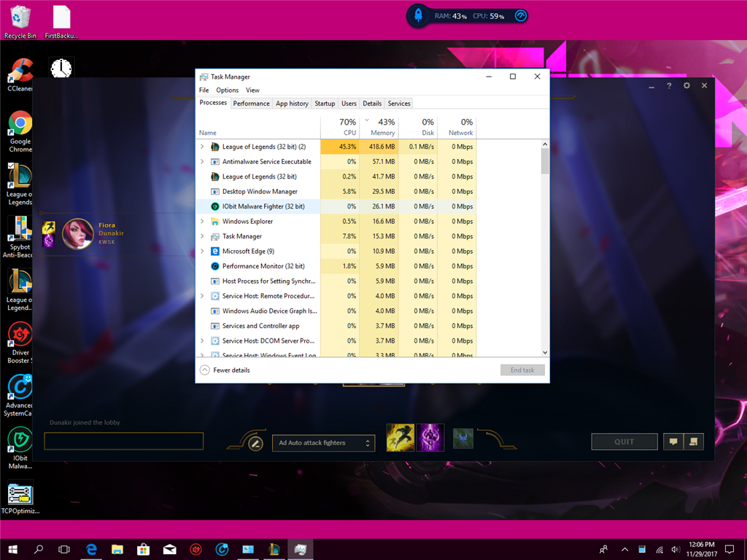Open TCPOptimizer desktop shortcut
This screenshot has height=560, width=747.
pos(20,499)
